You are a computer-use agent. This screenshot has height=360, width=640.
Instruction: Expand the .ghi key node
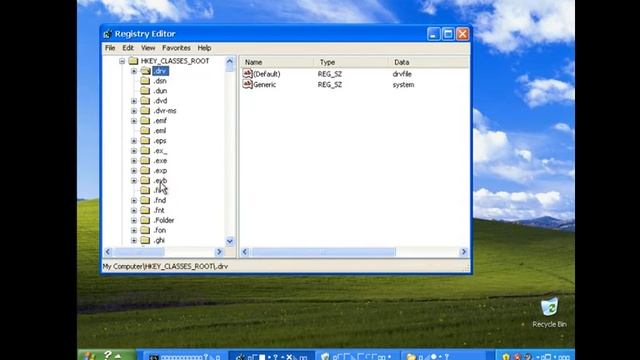134,240
